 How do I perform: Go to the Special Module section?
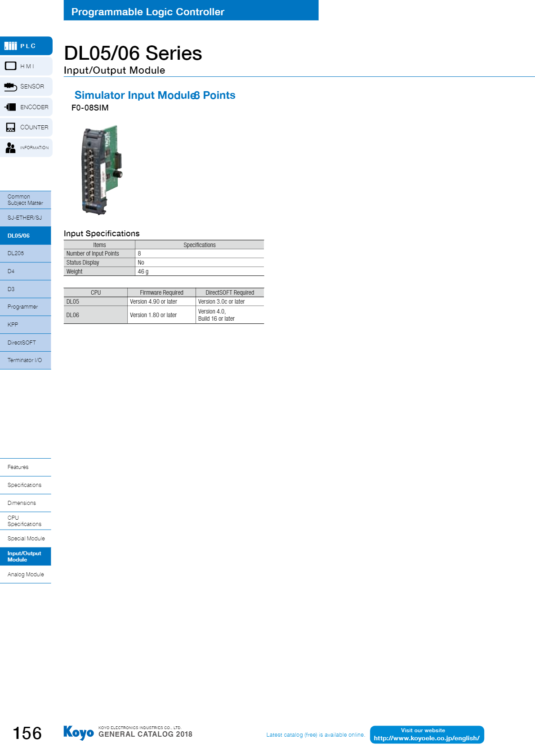pos(26,539)
